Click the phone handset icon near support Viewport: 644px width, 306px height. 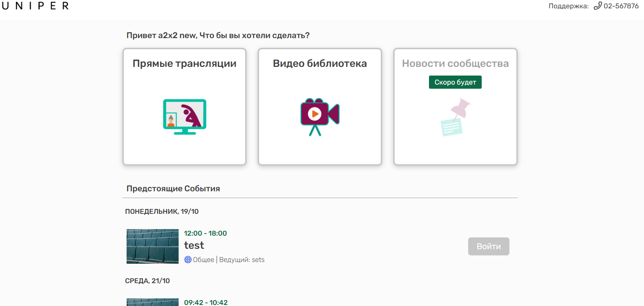(x=598, y=6)
